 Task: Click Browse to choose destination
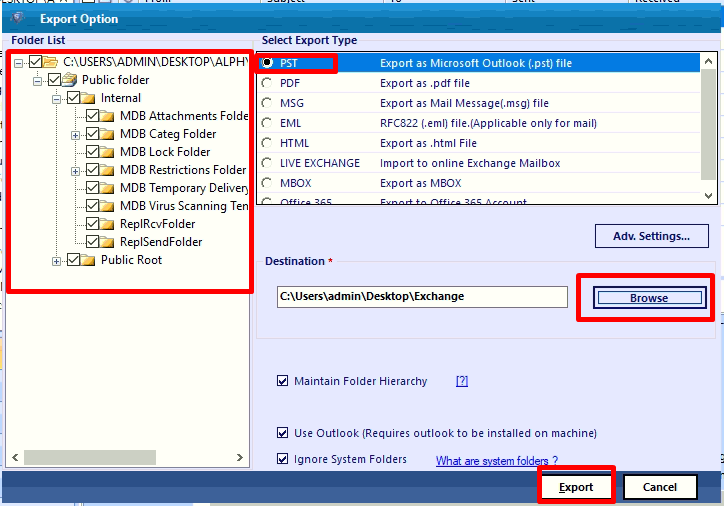point(649,298)
